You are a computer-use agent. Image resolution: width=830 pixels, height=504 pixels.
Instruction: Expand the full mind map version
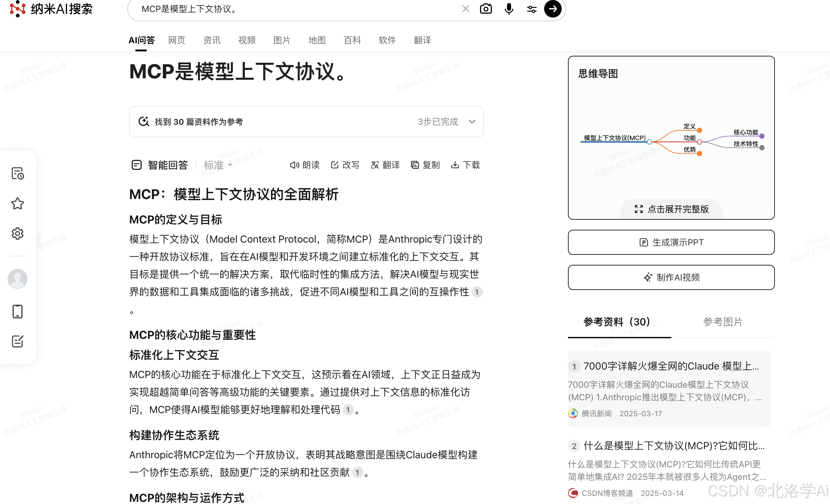click(671, 209)
